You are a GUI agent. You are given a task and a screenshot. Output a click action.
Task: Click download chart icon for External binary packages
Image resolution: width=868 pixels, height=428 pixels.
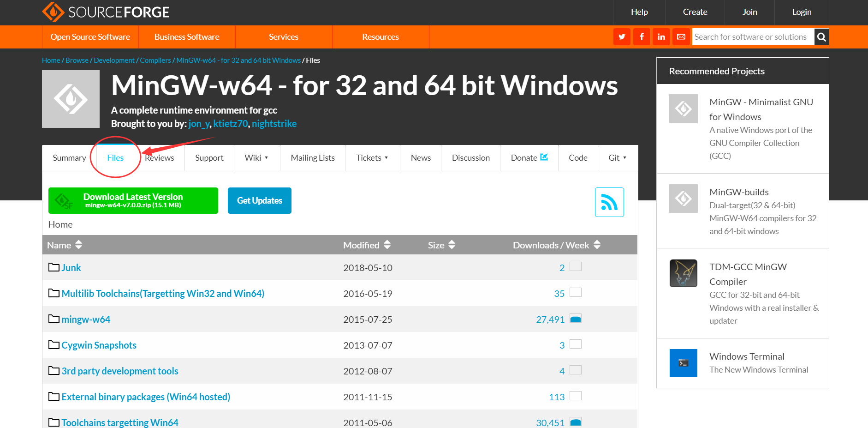(576, 396)
